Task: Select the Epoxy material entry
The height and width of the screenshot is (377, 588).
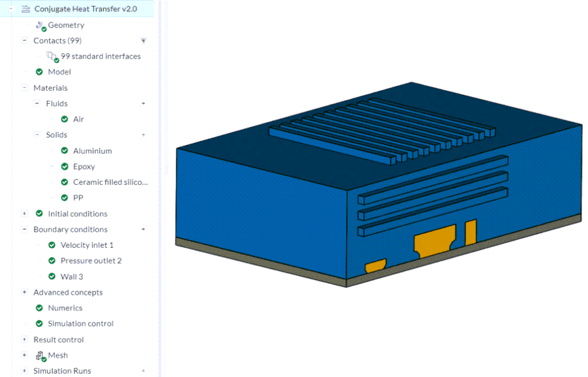Action: pos(84,166)
